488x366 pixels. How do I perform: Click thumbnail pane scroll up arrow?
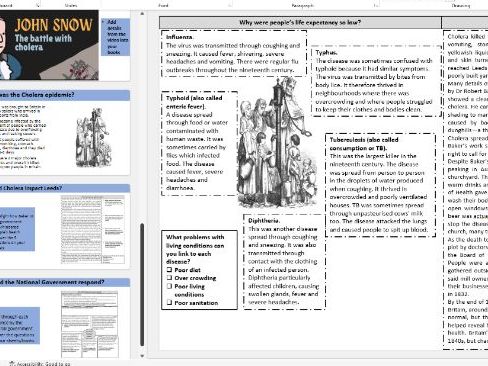(142, 14)
